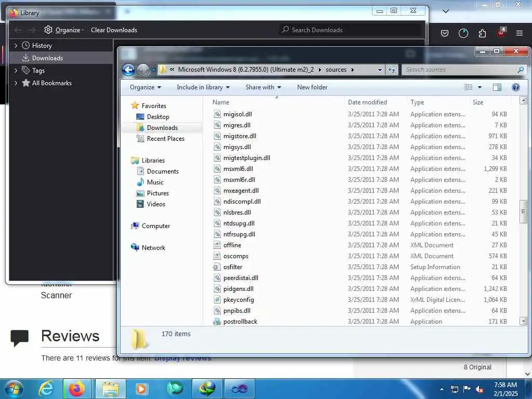Select the osfilter setup information icon
Viewport: 532px width, 399px height.
point(217,267)
